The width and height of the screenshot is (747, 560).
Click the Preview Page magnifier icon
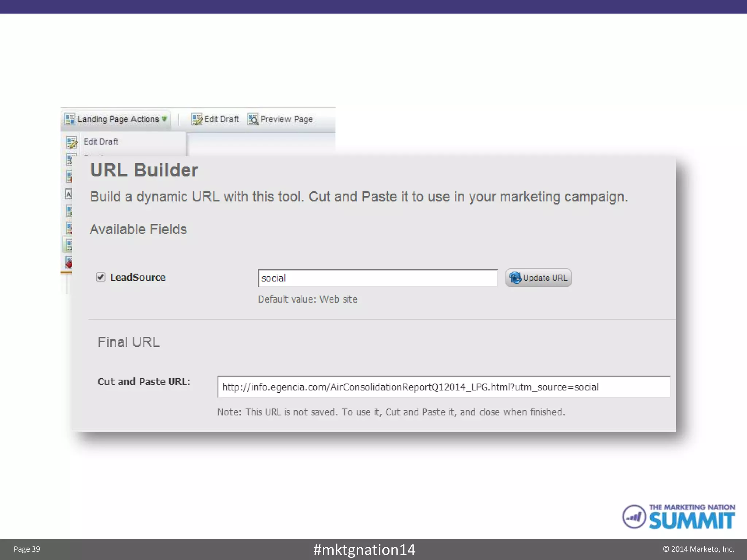click(x=253, y=119)
